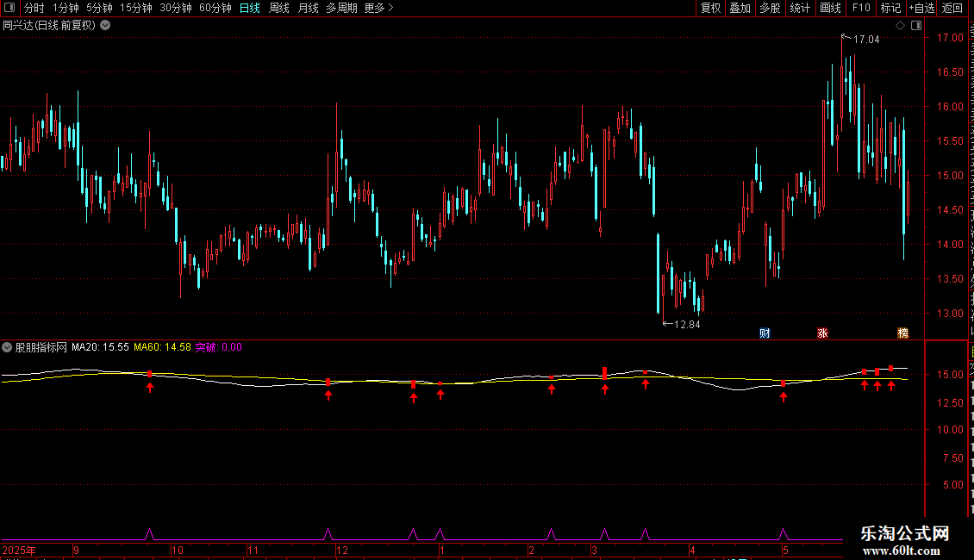
Task: Click the 2025年 label on date axis
Action: (x=19, y=550)
